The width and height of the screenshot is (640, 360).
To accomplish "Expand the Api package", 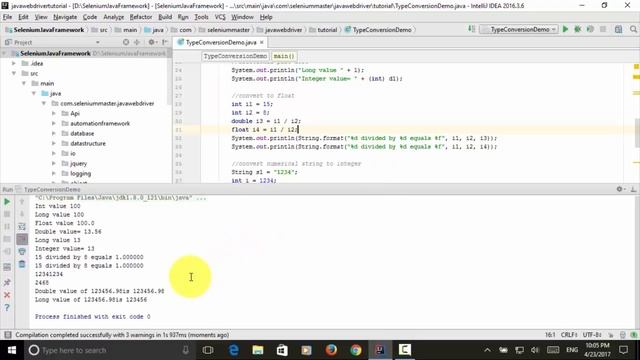I will coord(53,113).
